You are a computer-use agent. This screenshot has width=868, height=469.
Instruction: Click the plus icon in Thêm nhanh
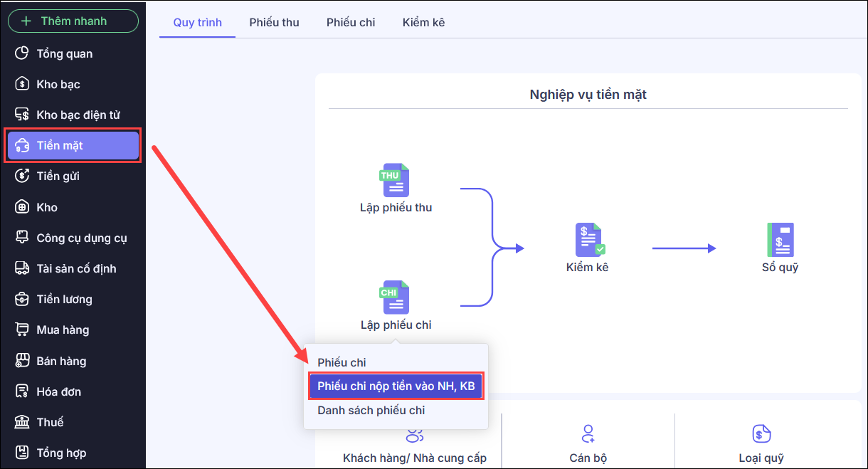(x=27, y=21)
